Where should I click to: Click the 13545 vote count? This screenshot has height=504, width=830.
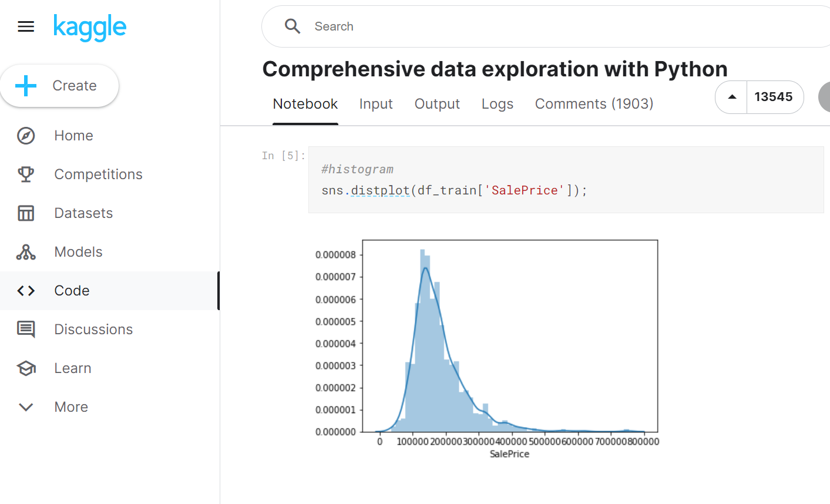click(774, 97)
